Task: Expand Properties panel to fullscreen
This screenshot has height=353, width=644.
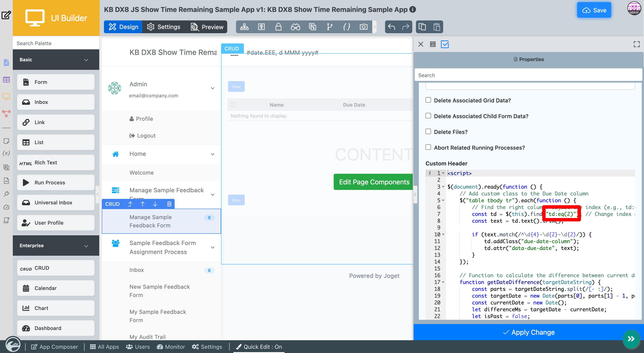Action: click(x=637, y=44)
